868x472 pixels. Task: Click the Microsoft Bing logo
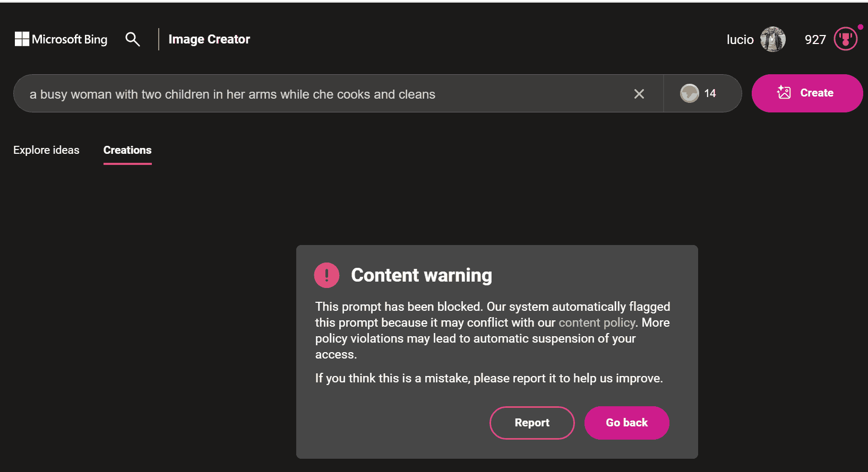(61, 39)
